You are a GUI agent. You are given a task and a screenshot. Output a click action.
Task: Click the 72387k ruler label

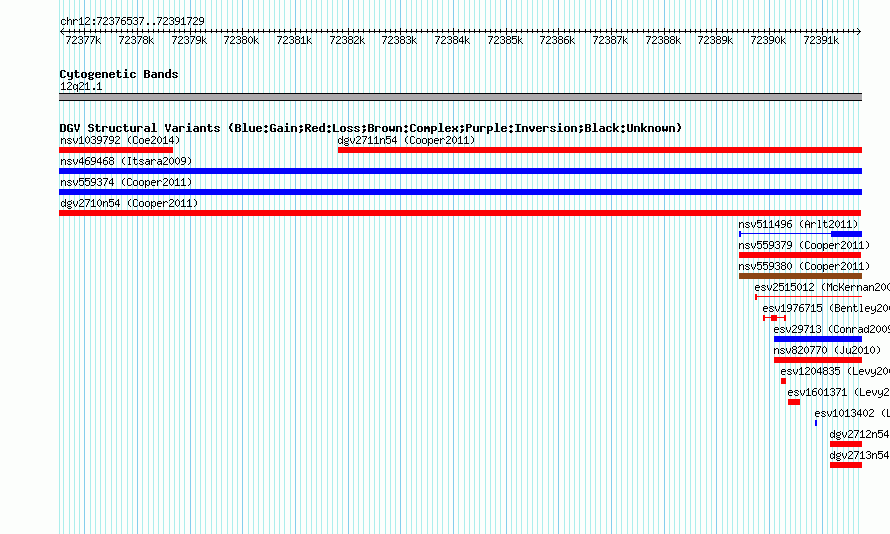(610, 40)
